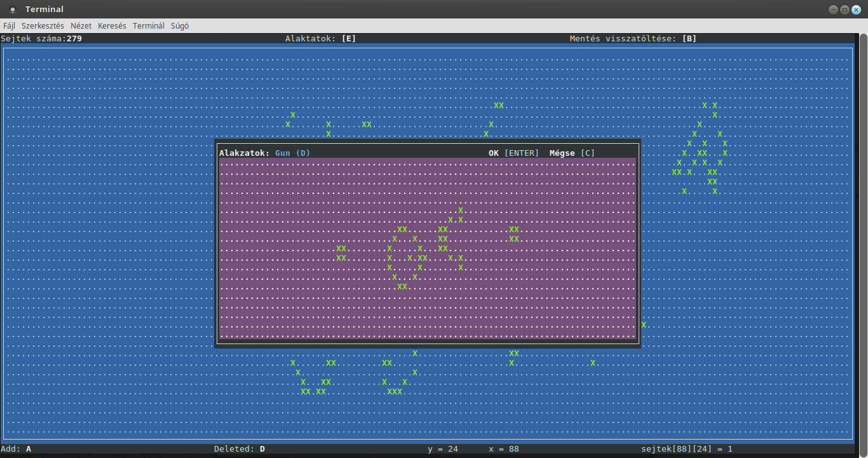Select the Gun (D) shape label

[292, 153]
